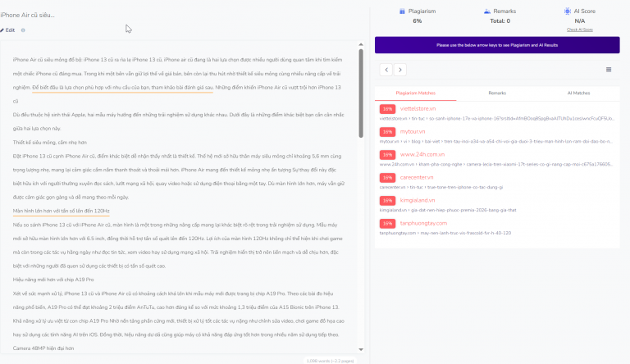Click the info icon beside Edit
Image resolution: width=630 pixels, height=364 pixels.
[23, 30]
